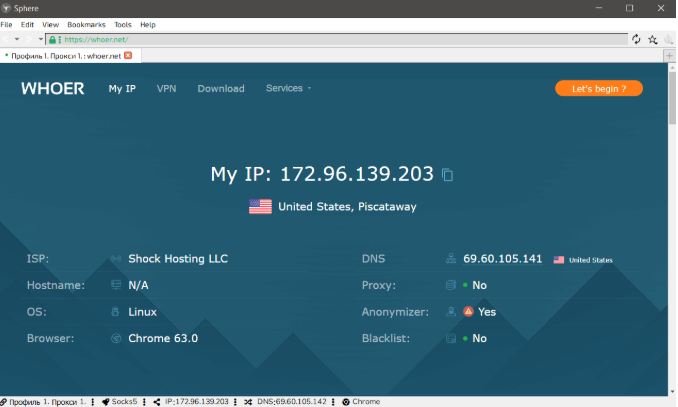Click the Shock Hosting LLC value
This screenshot has width=678, height=407.
(x=178, y=259)
